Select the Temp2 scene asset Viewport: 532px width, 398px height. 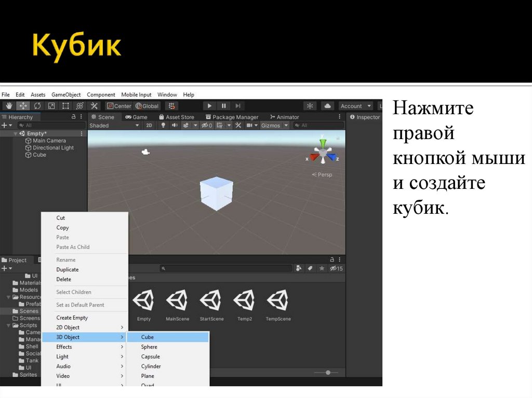point(245,305)
